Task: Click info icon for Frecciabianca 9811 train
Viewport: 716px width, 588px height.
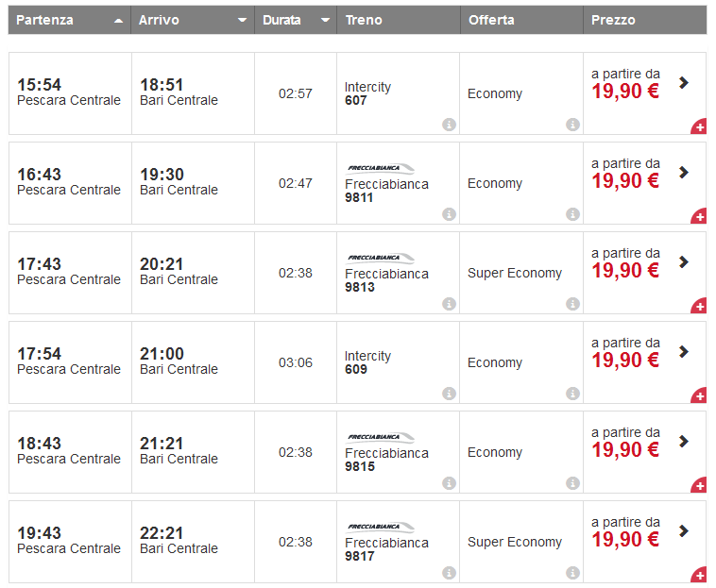Action: [449, 214]
